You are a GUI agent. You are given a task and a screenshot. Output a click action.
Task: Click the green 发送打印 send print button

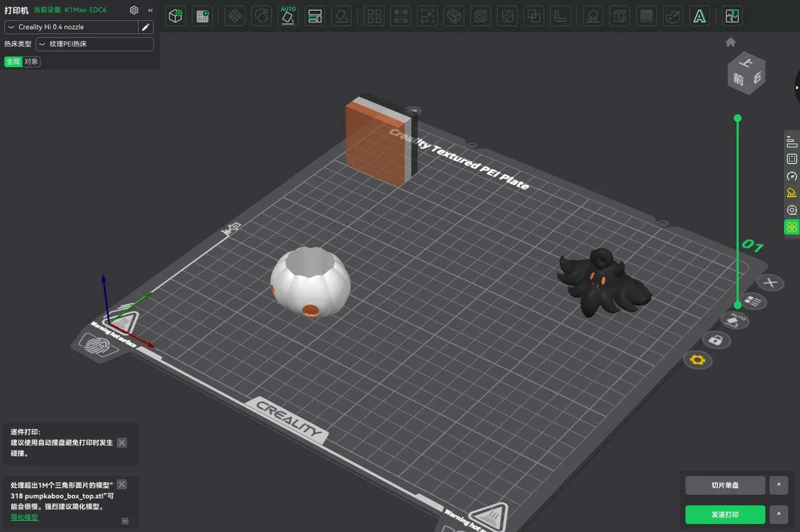[x=725, y=514]
